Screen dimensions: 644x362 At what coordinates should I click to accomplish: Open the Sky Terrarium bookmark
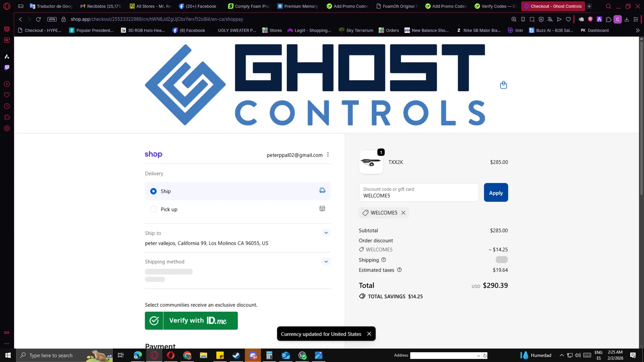pos(356,30)
